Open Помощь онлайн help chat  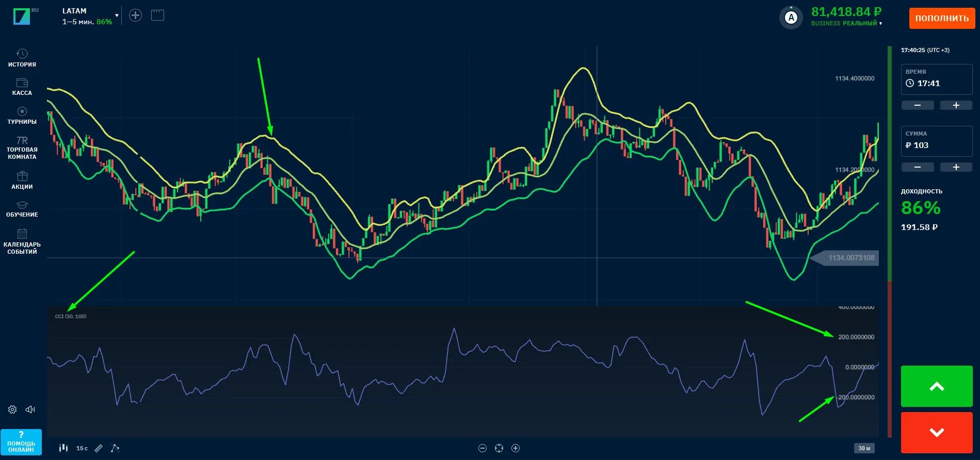tap(21, 442)
